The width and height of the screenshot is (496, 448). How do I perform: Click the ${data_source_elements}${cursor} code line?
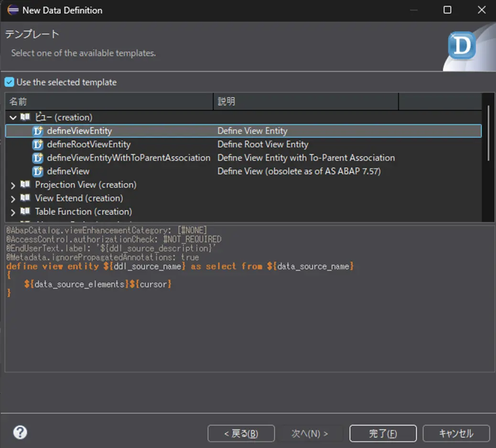pos(98,284)
